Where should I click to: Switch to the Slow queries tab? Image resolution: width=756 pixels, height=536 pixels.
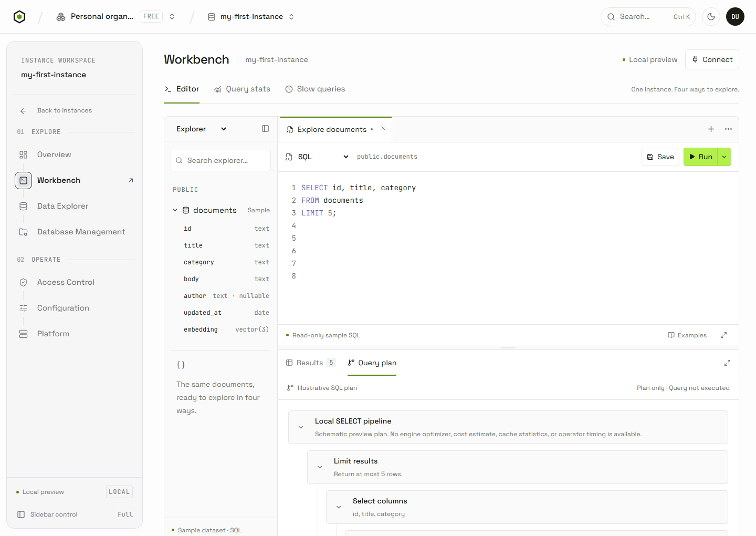coord(315,89)
